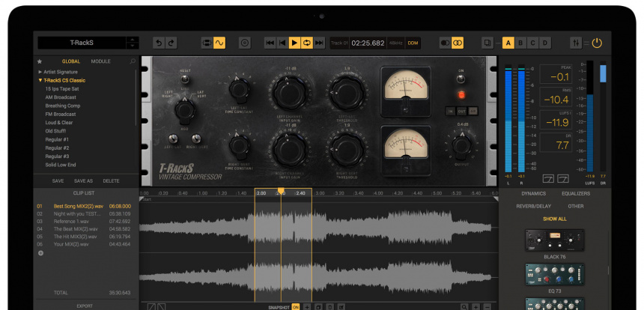
Task: Select comparison slot D
Action: pyautogui.click(x=545, y=43)
